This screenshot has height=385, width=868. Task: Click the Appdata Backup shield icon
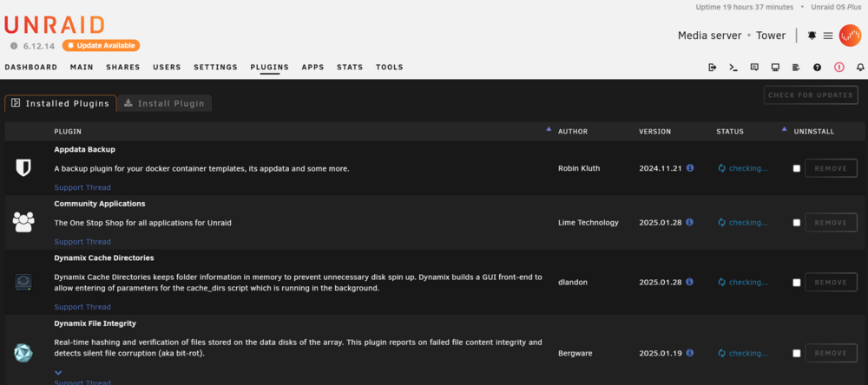click(x=23, y=168)
